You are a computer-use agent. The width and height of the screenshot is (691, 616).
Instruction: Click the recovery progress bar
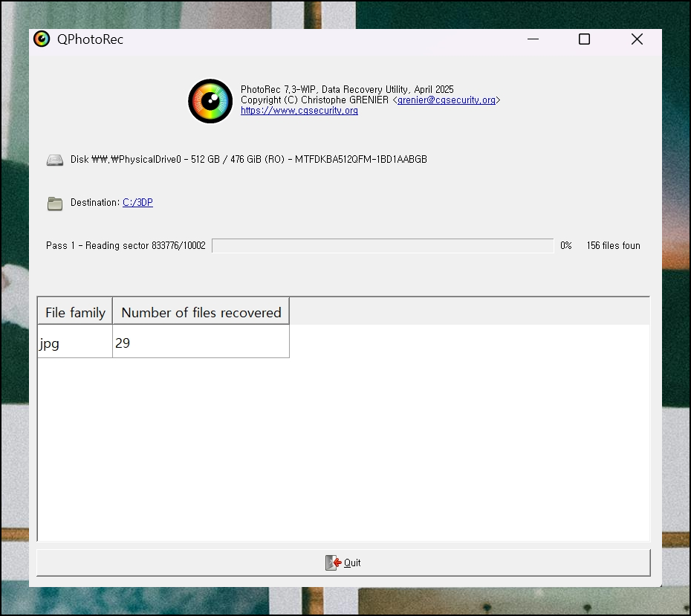pyautogui.click(x=383, y=245)
